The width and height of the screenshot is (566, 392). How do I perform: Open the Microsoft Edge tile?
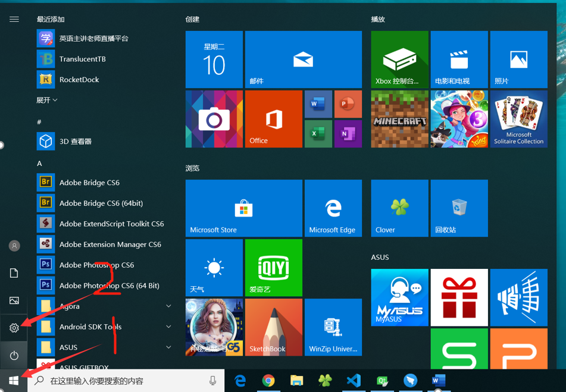[333, 208]
